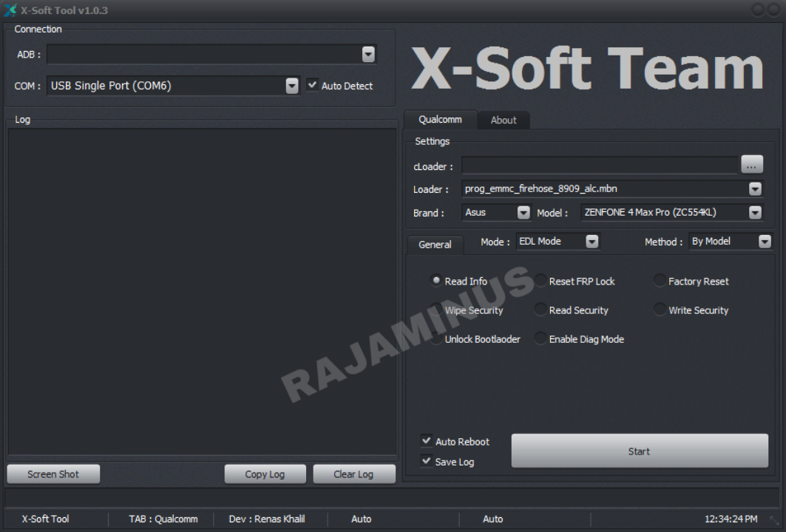
Task: Click the X-Soft Tool status bar label
Action: point(45,519)
